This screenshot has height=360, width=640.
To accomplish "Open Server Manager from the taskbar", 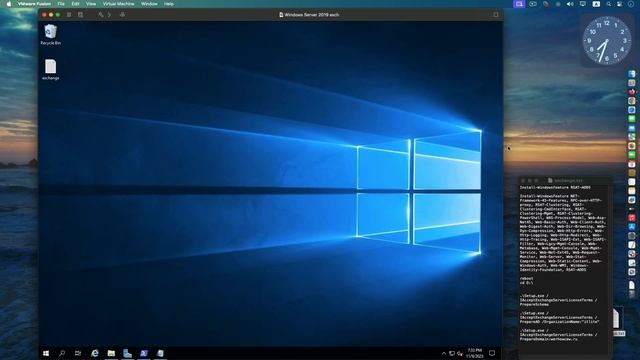I will pyautogui.click(x=127, y=353).
